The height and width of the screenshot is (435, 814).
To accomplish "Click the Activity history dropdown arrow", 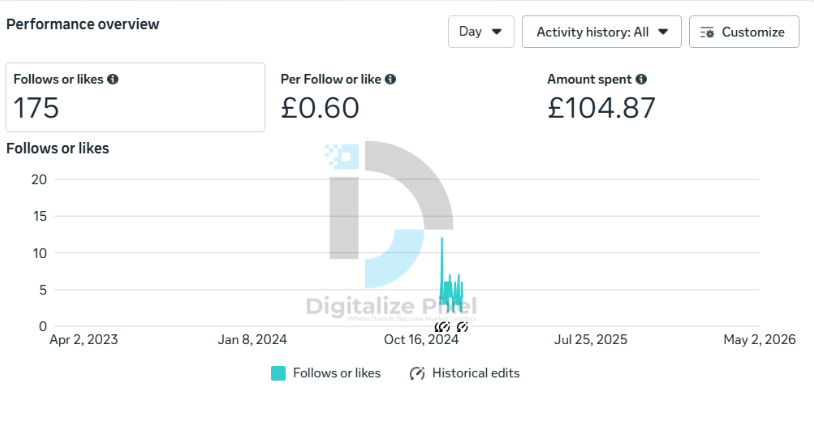I will coord(663,32).
